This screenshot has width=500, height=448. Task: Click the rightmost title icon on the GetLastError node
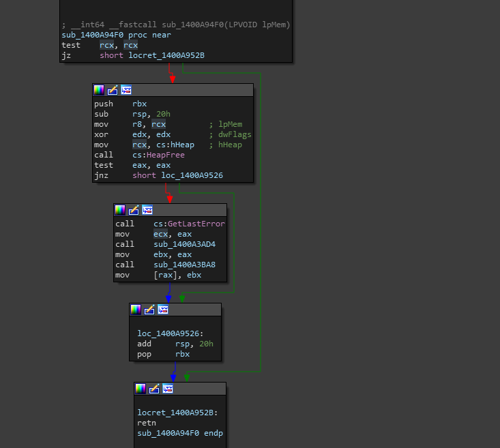pyautogui.click(x=147, y=210)
